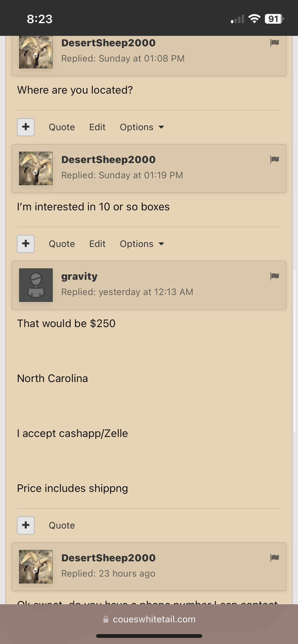Open the gravity username profile link
Image resolution: width=298 pixels, height=644 pixels.
point(79,277)
